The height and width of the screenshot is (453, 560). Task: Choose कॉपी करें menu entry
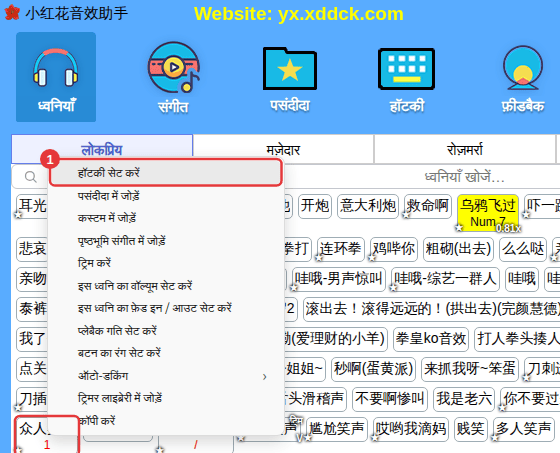click(x=166, y=421)
